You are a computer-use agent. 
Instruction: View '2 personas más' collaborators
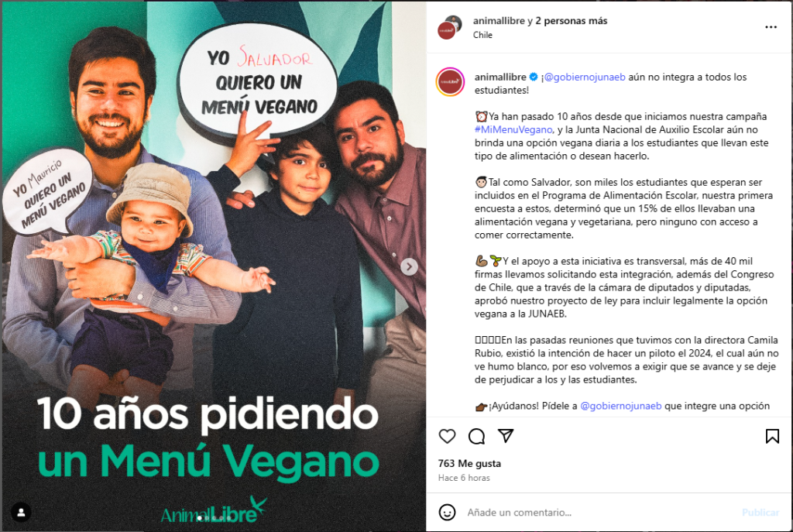coord(572,21)
